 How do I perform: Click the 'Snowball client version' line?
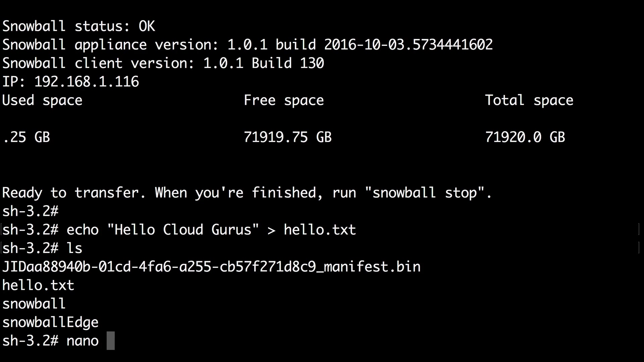tap(163, 63)
